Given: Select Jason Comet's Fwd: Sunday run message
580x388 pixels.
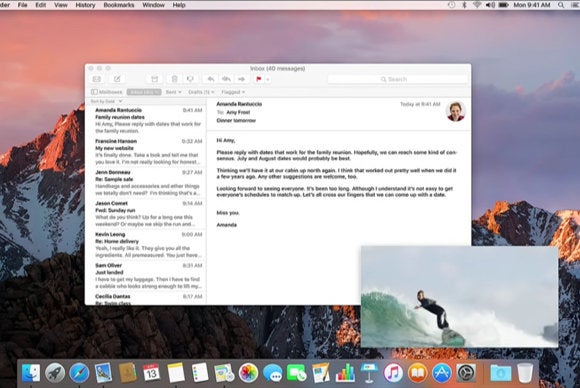Looking at the screenshot, I should (x=148, y=213).
